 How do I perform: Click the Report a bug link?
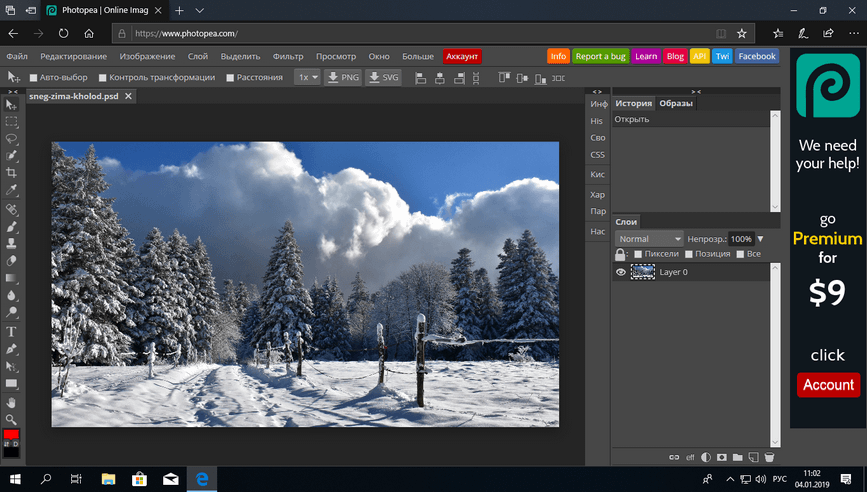[600, 56]
